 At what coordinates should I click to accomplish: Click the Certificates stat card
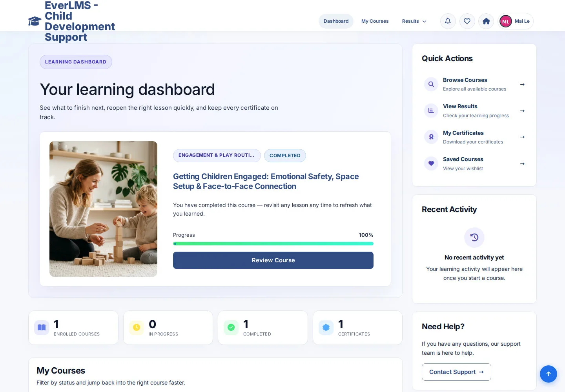[x=357, y=328]
